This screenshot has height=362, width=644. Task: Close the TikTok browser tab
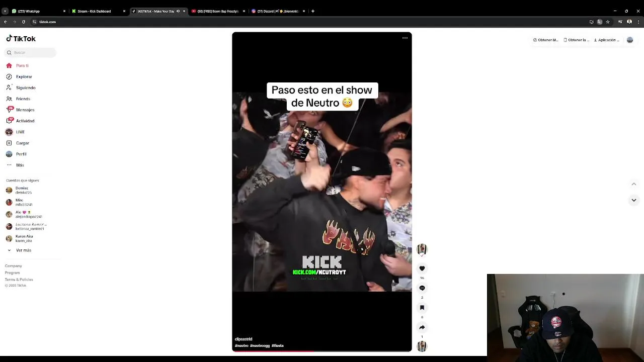tap(184, 11)
